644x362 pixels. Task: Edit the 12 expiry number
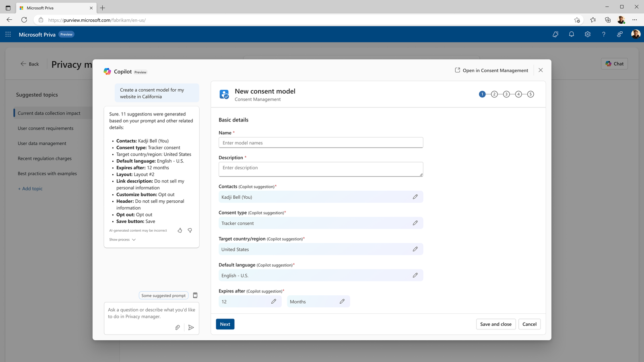click(274, 301)
